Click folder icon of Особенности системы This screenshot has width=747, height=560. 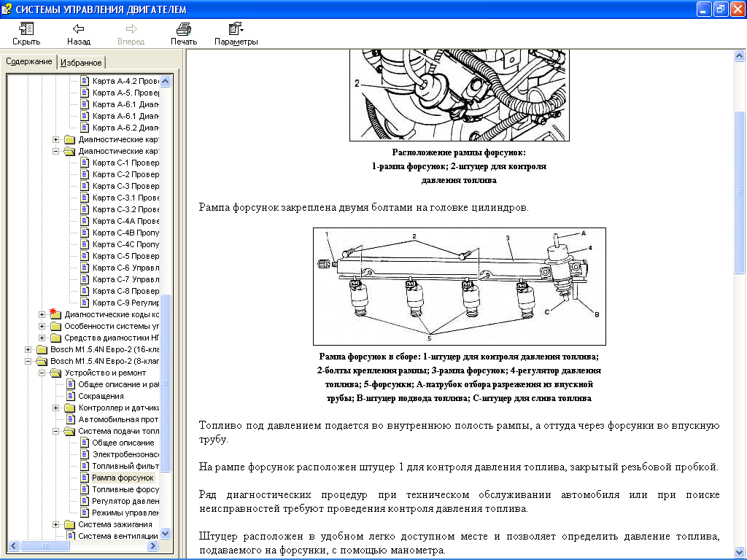pyautogui.click(x=55, y=326)
